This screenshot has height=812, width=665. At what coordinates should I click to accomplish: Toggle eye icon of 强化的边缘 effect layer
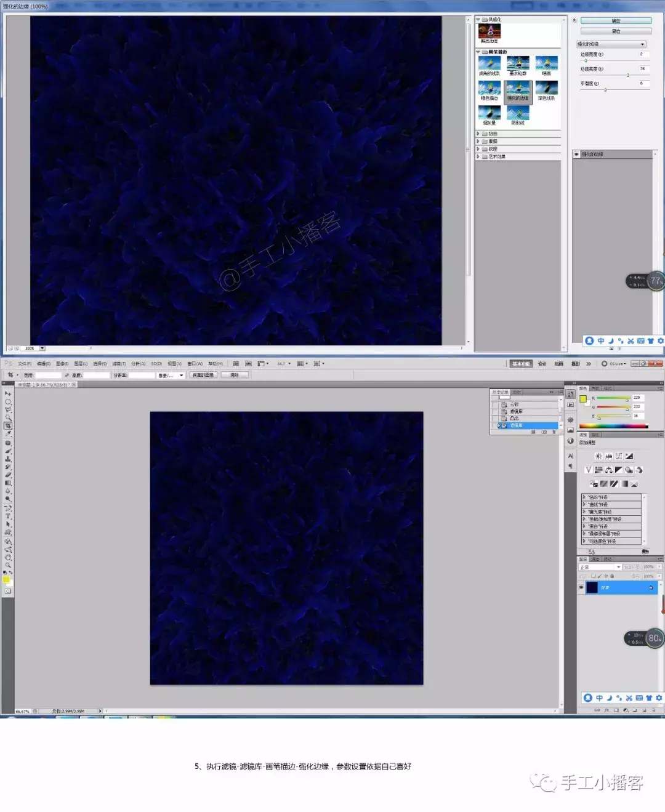(x=577, y=155)
